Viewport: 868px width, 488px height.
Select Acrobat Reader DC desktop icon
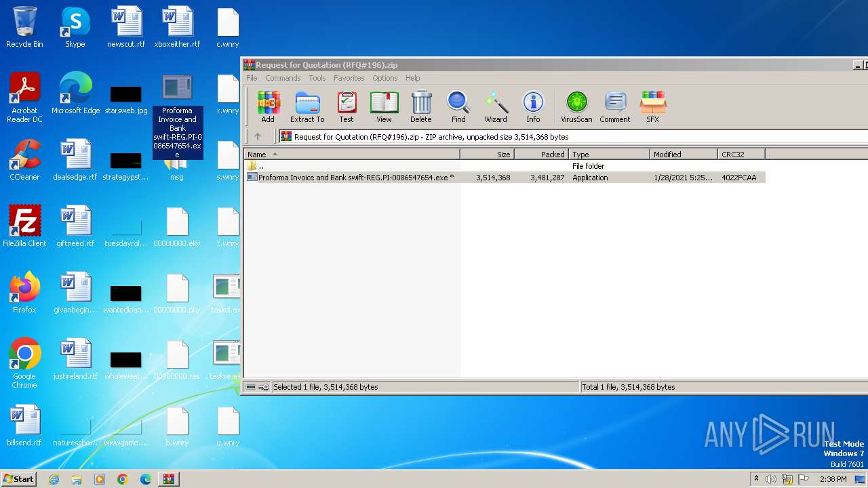pos(24,98)
